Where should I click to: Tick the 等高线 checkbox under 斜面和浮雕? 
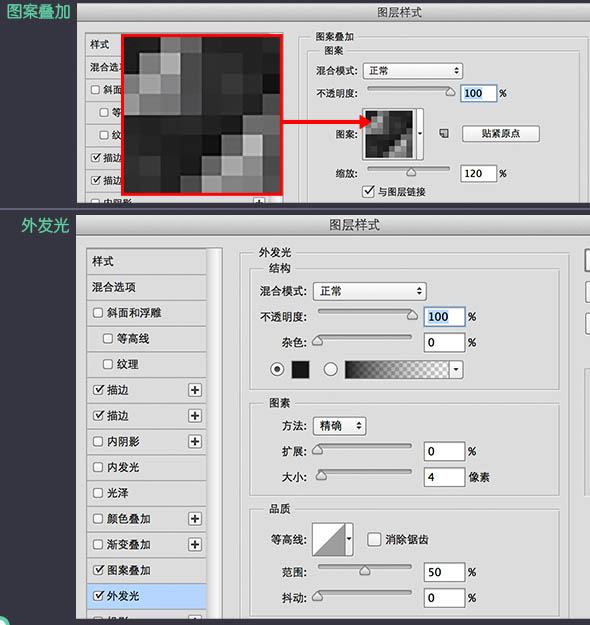(x=108, y=338)
